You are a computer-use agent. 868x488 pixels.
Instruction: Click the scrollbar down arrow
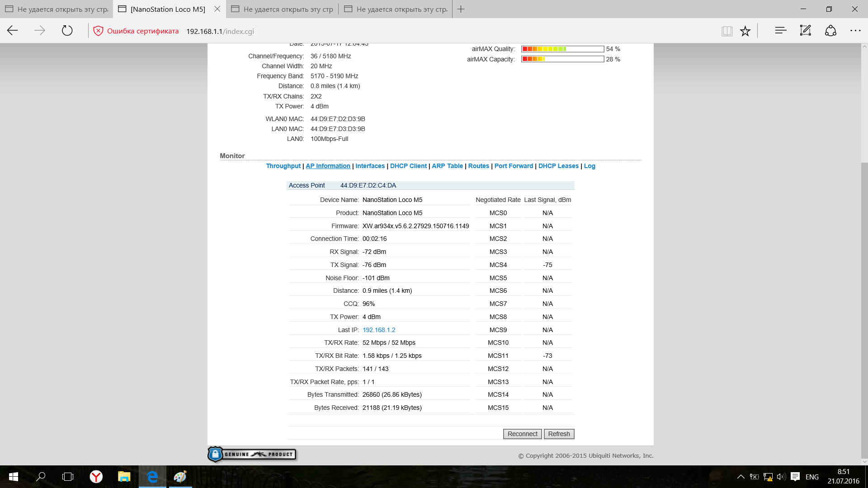pyautogui.click(x=864, y=461)
